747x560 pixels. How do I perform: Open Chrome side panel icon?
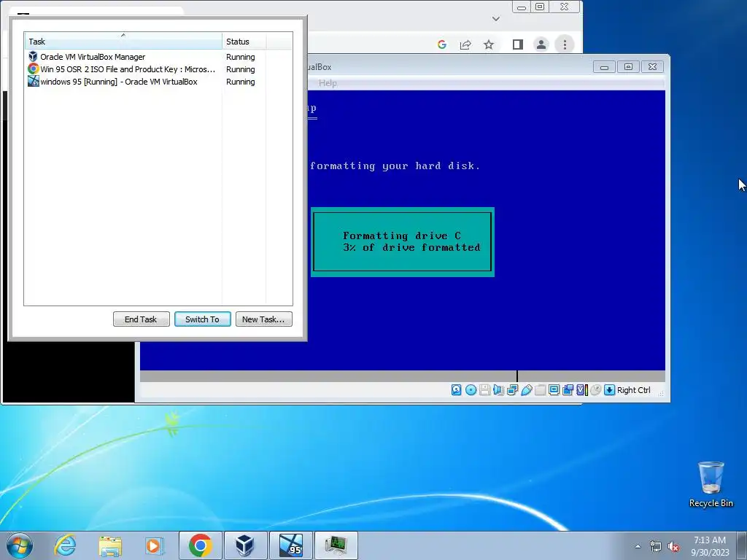click(517, 44)
